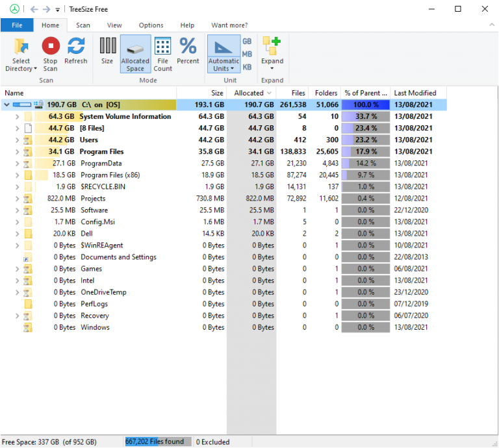Image resolution: width=499 pixels, height=448 pixels.
Task: Select the Users folder row
Action: 89,140
